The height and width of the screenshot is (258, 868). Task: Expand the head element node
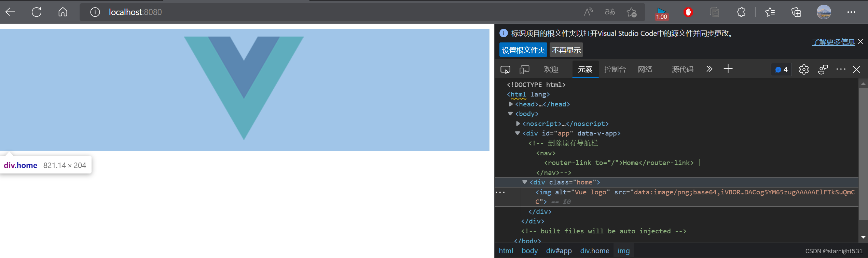pos(511,104)
